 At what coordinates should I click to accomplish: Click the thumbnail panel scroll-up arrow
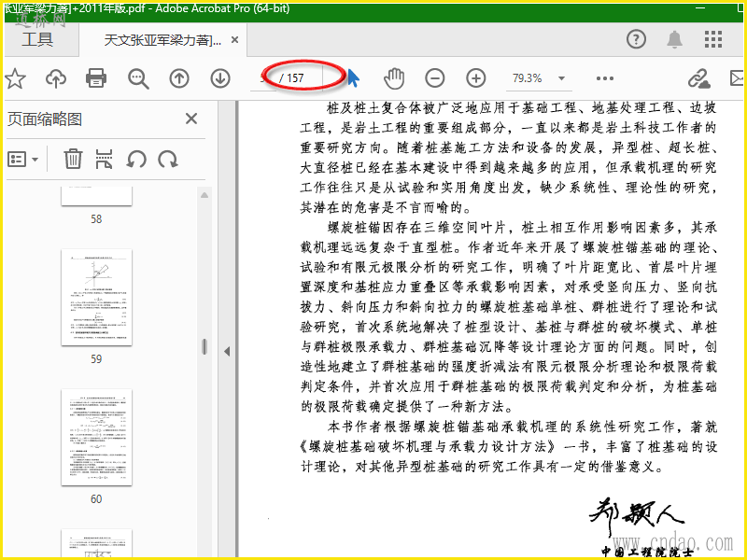(x=204, y=195)
